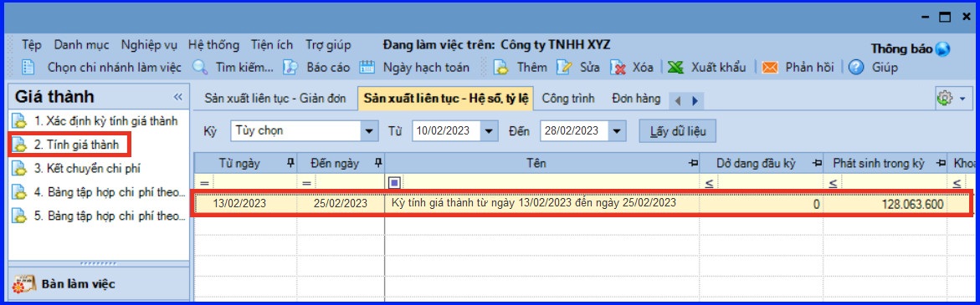Open the Tiện ích menu

pos(272,45)
